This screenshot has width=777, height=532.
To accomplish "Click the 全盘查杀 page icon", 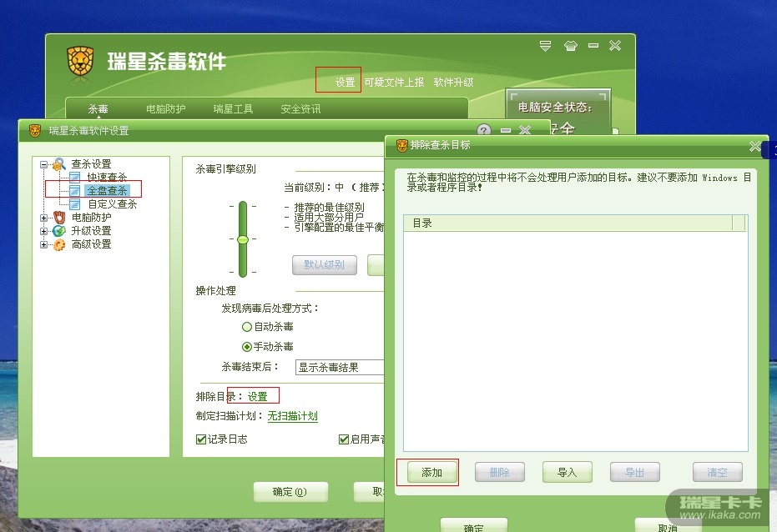I will click(75, 190).
